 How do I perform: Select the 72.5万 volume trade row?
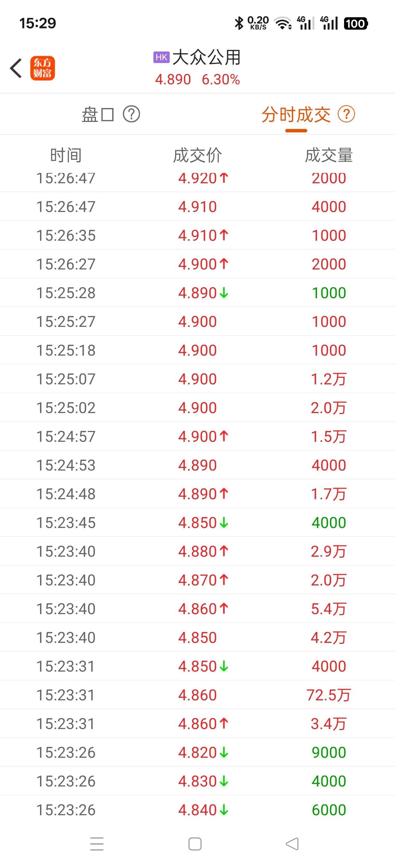[x=197, y=695]
